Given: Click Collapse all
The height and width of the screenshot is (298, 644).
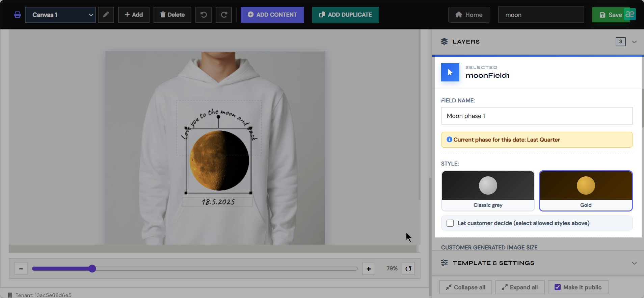Looking at the screenshot, I should (465, 287).
